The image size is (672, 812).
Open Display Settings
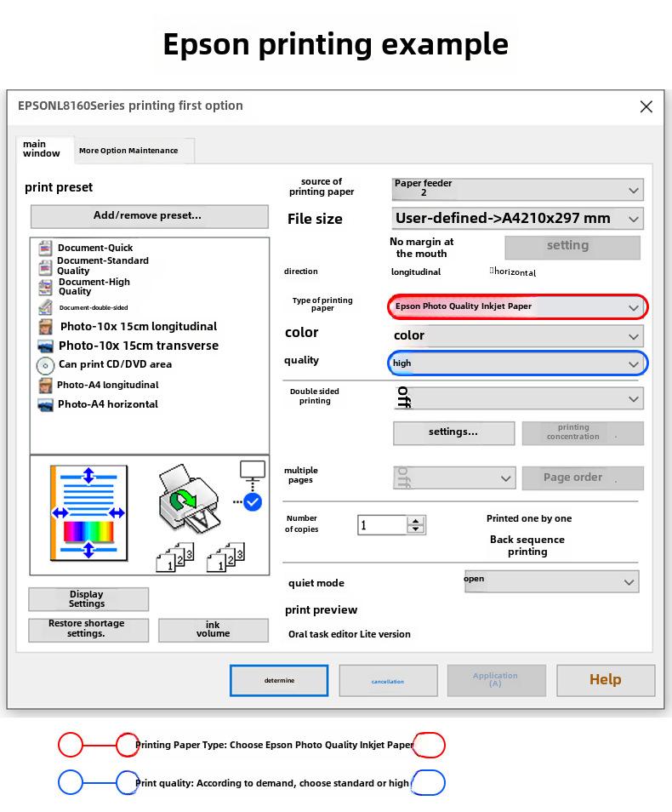coord(88,599)
